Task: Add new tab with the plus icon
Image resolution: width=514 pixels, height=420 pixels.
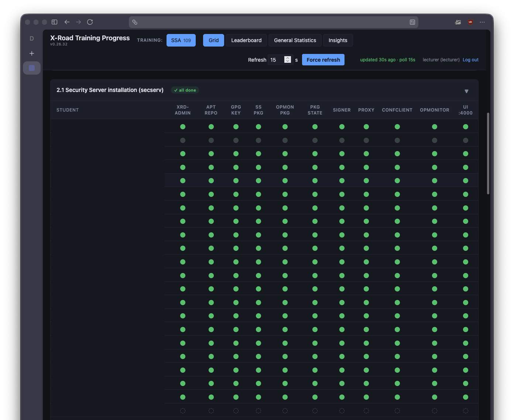Action: [x=32, y=54]
